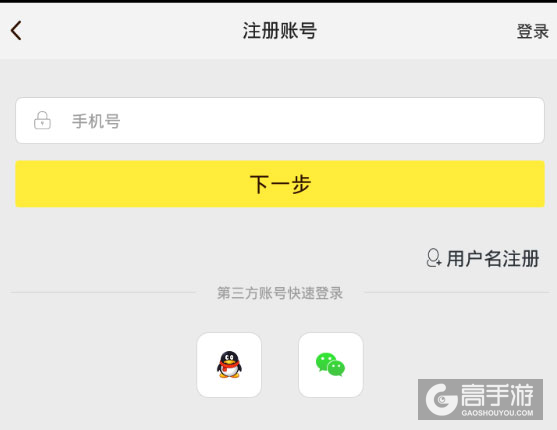557x430 pixels.
Task: Tap the user-plus icon beside 用户名注册
Action: click(434, 258)
